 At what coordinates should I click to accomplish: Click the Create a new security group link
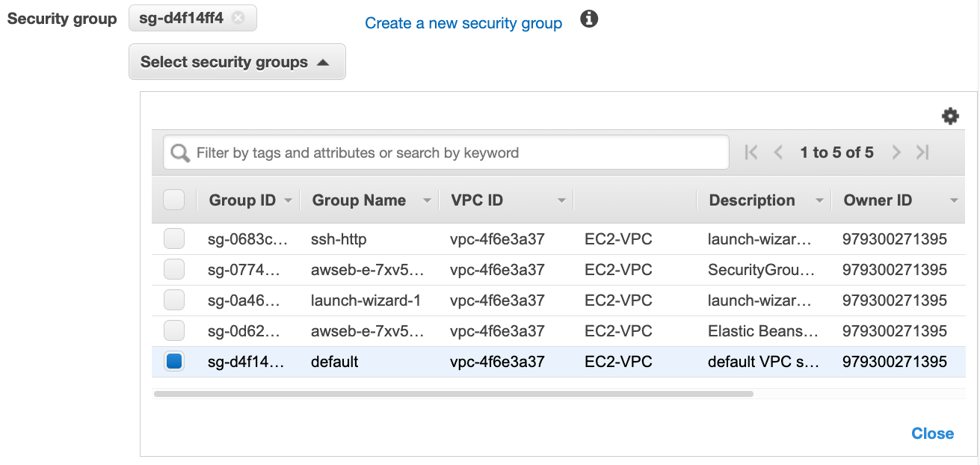coord(463,23)
